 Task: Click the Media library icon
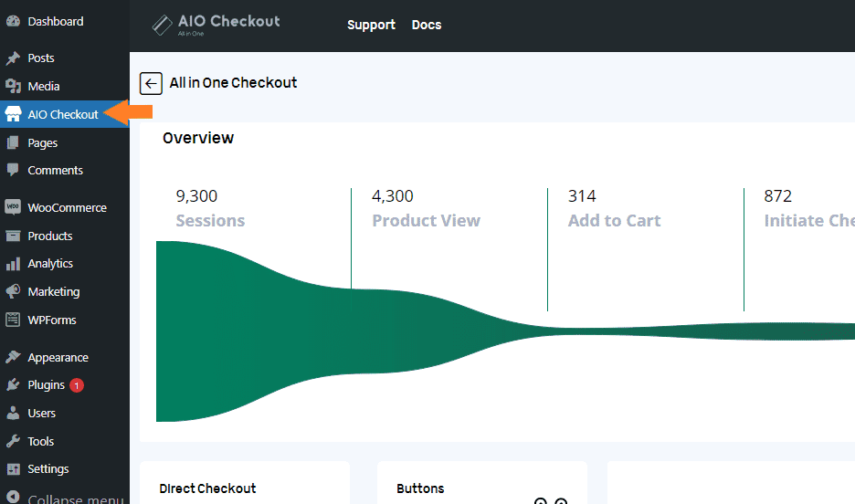pyautogui.click(x=13, y=86)
